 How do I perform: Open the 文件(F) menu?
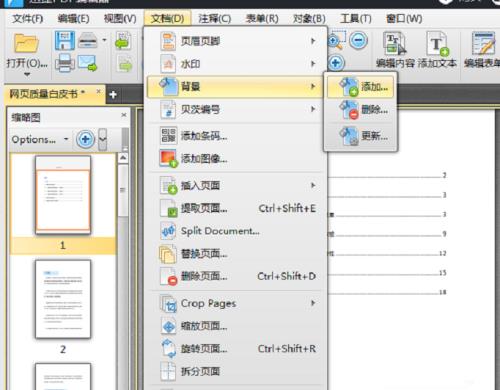pyautogui.click(x=28, y=18)
